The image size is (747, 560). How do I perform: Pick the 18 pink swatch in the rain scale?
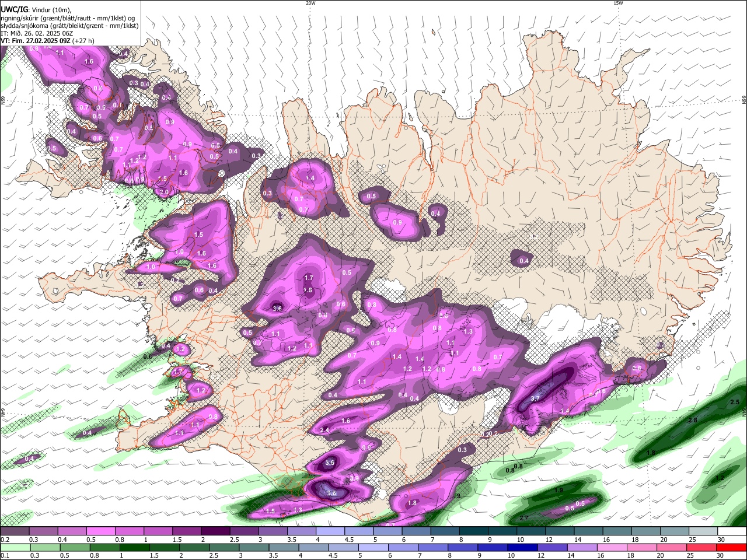(641, 548)
